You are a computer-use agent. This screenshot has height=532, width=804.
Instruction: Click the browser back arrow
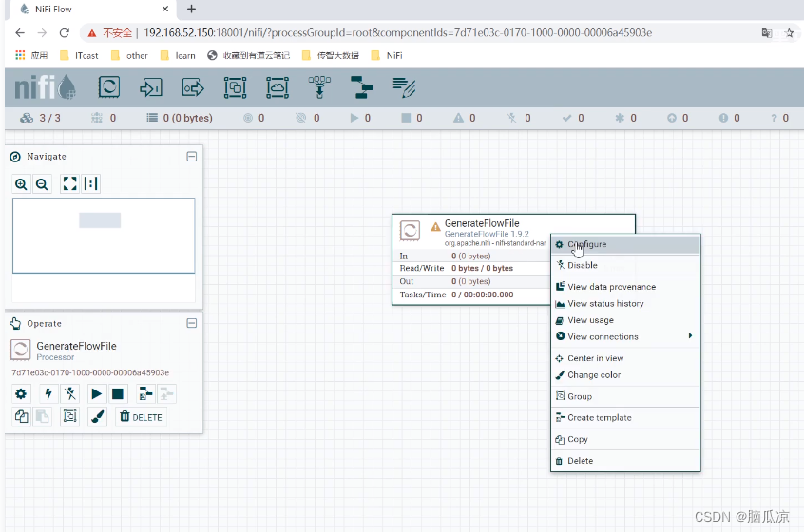20,33
